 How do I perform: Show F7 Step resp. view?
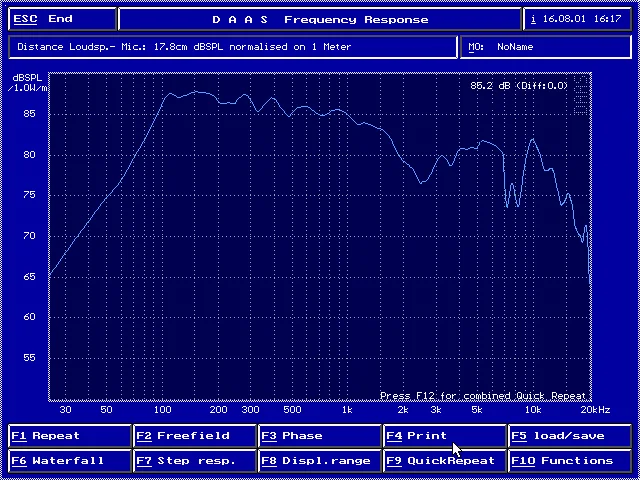(195, 461)
